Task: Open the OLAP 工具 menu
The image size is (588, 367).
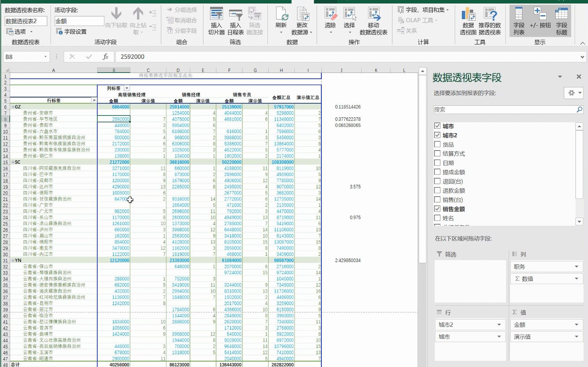Action: pos(420,20)
